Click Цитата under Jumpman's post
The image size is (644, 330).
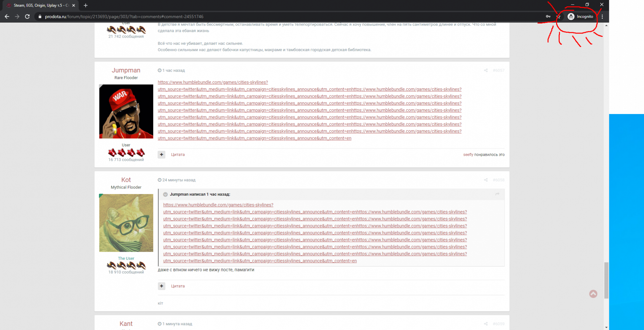(x=178, y=155)
